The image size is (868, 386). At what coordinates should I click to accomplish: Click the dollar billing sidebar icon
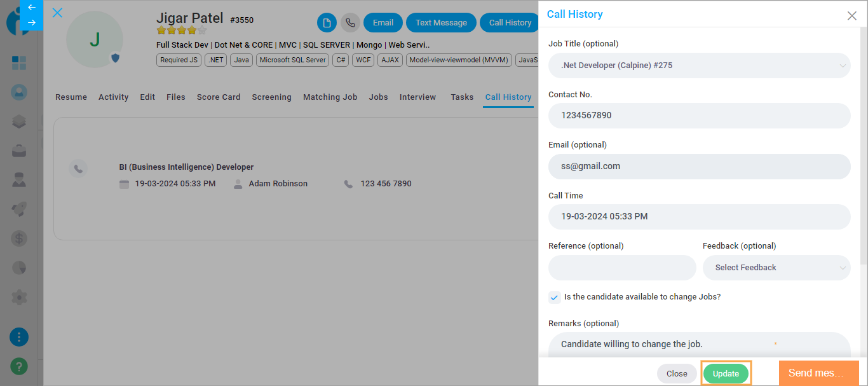click(x=19, y=238)
